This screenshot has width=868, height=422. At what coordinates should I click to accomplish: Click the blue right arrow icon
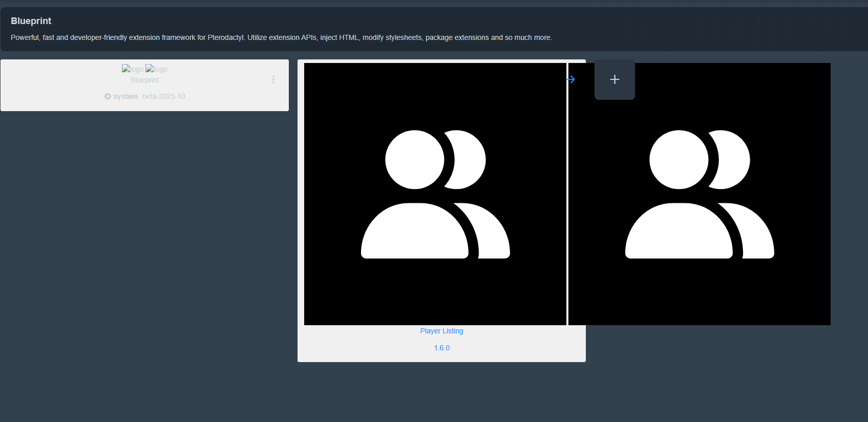pos(571,79)
